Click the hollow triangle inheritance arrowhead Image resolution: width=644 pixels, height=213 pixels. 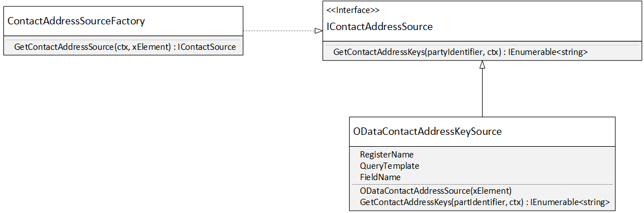point(482,64)
